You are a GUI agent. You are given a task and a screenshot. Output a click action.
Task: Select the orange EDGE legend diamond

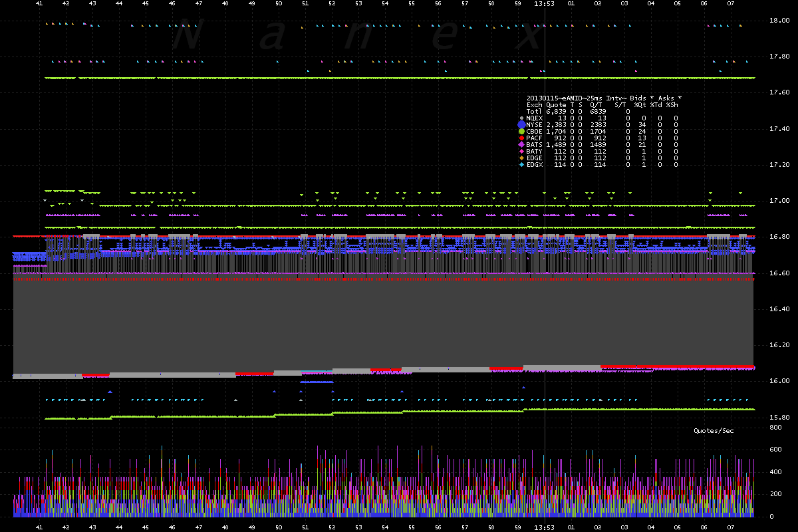(521, 158)
